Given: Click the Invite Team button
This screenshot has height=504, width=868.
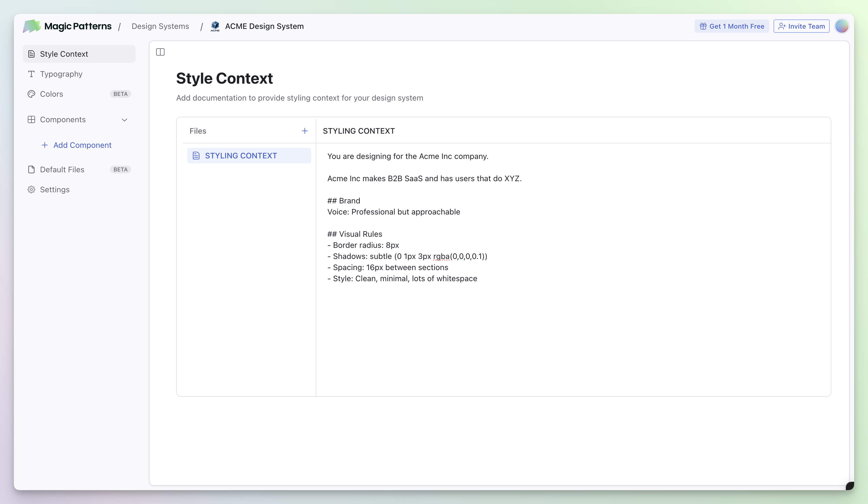Looking at the screenshot, I should click(801, 26).
